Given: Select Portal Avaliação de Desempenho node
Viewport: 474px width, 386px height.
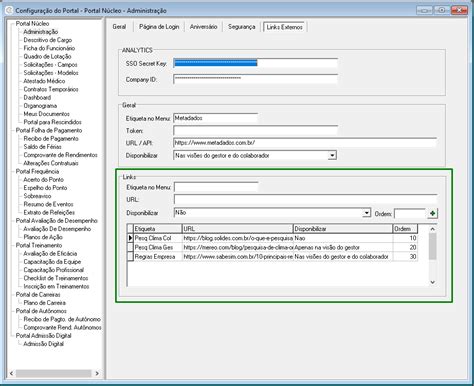Looking at the screenshot, I should [x=57, y=221].
